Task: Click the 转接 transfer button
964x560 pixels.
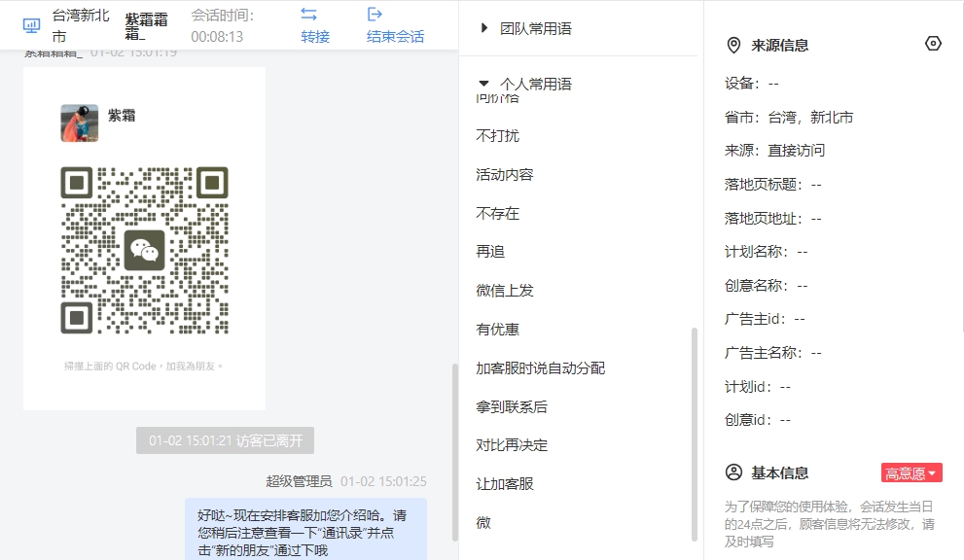Action: tap(315, 37)
